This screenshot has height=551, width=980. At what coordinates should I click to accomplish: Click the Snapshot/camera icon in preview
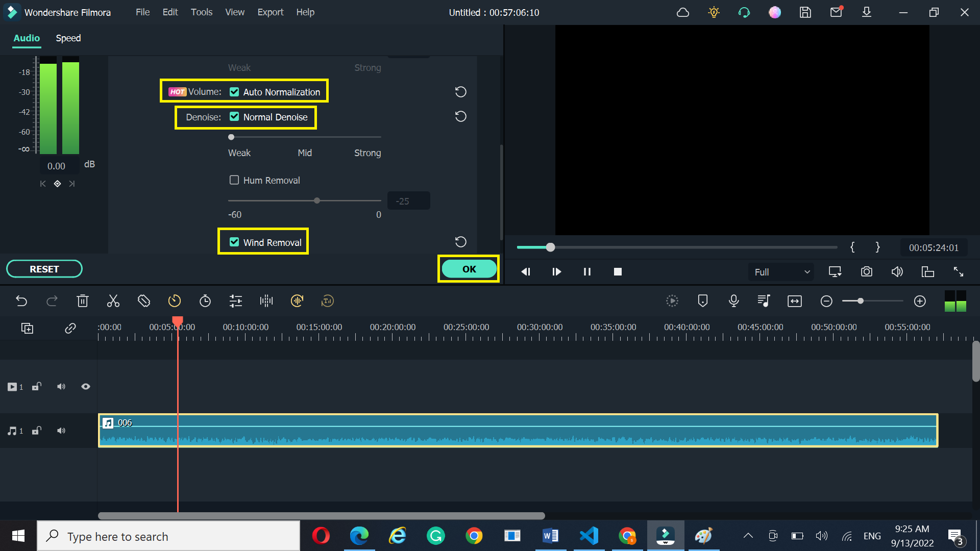point(866,272)
